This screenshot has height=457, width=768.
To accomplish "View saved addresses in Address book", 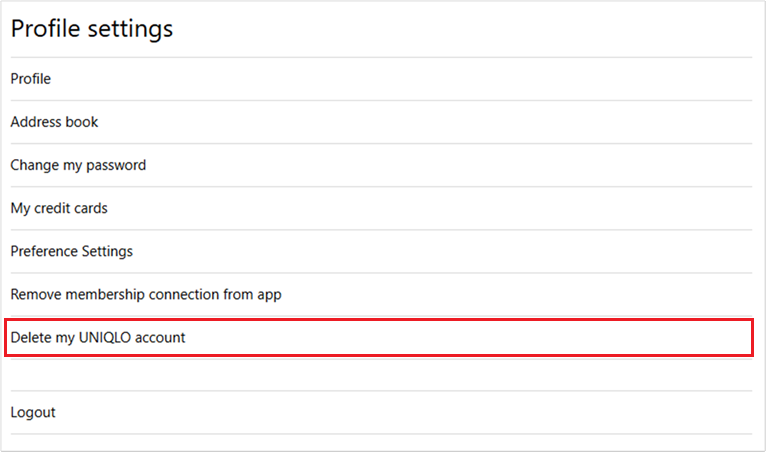I will pyautogui.click(x=54, y=122).
